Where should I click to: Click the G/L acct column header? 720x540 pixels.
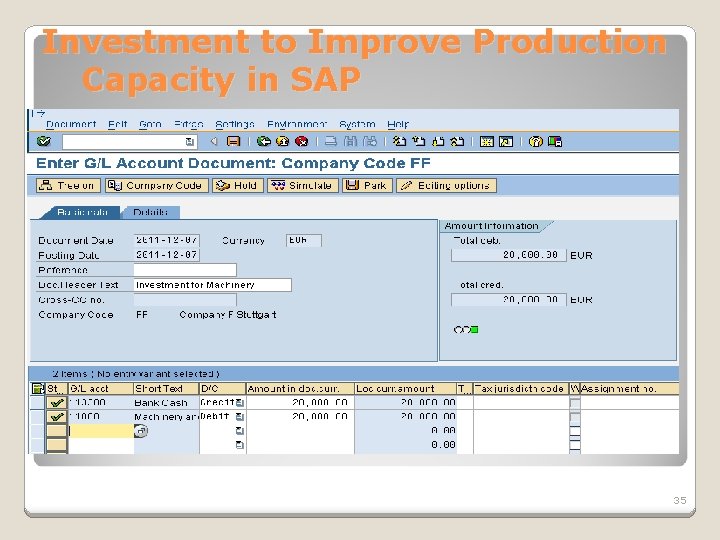click(101, 388)
